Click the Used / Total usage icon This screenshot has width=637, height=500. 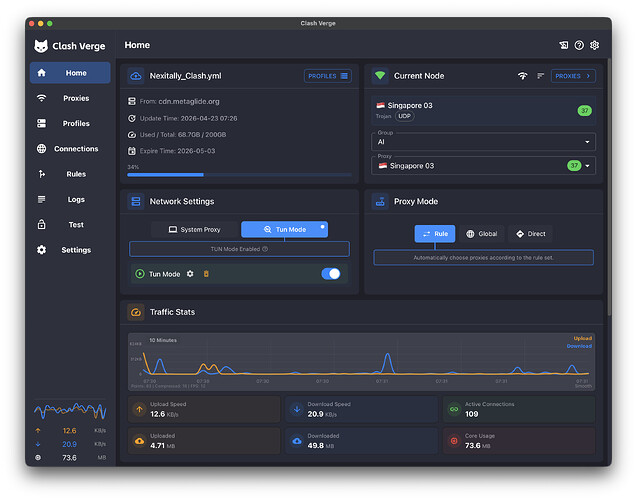[132, 134]
